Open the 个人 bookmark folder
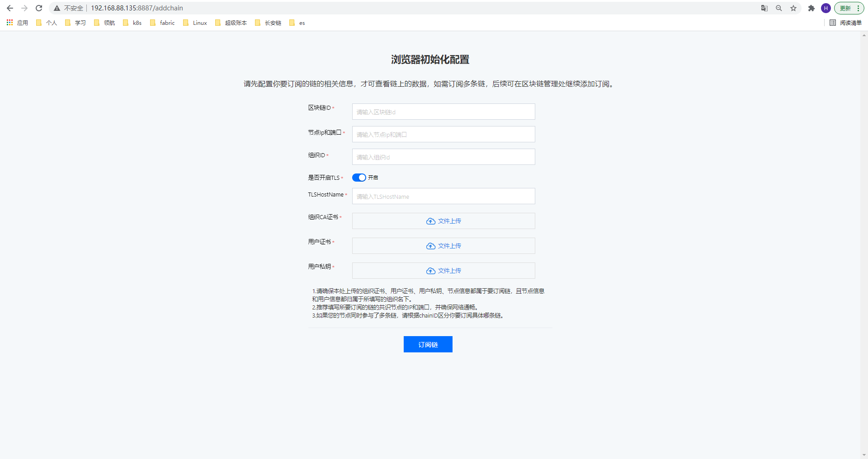The width and height of the screenshot is (868, 459). [x=47, y=23]
